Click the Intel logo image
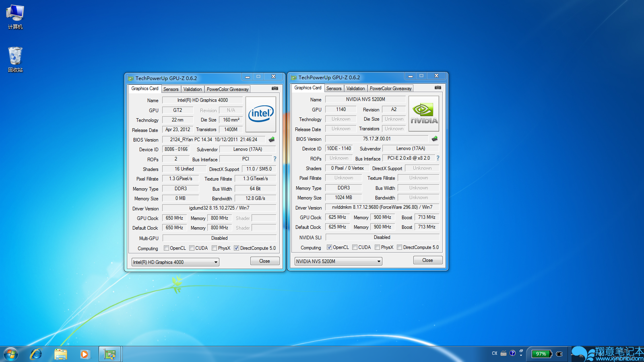The width and height of the screenshot is (644, 362). click(261, 114)
